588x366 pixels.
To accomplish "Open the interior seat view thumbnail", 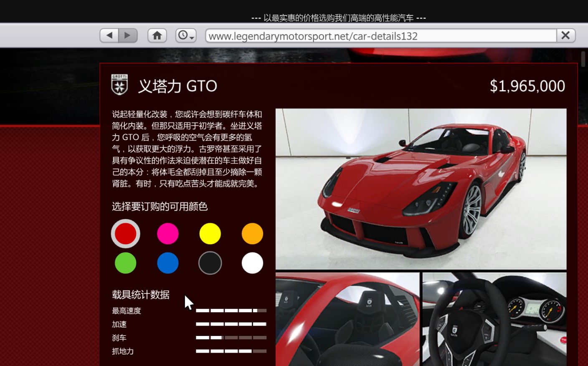I will coord(347,319).
